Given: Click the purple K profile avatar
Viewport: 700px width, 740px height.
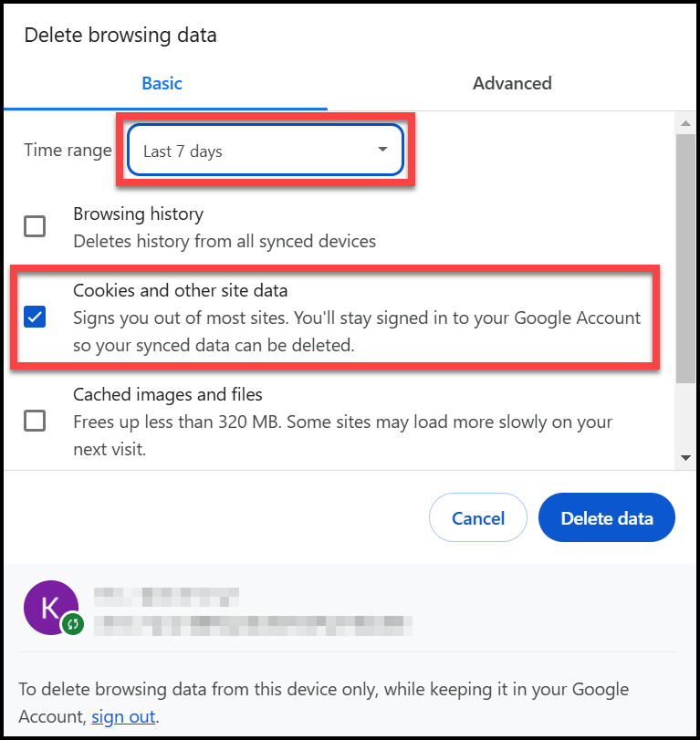Looking at the screenshot, I should pos(48,606).
